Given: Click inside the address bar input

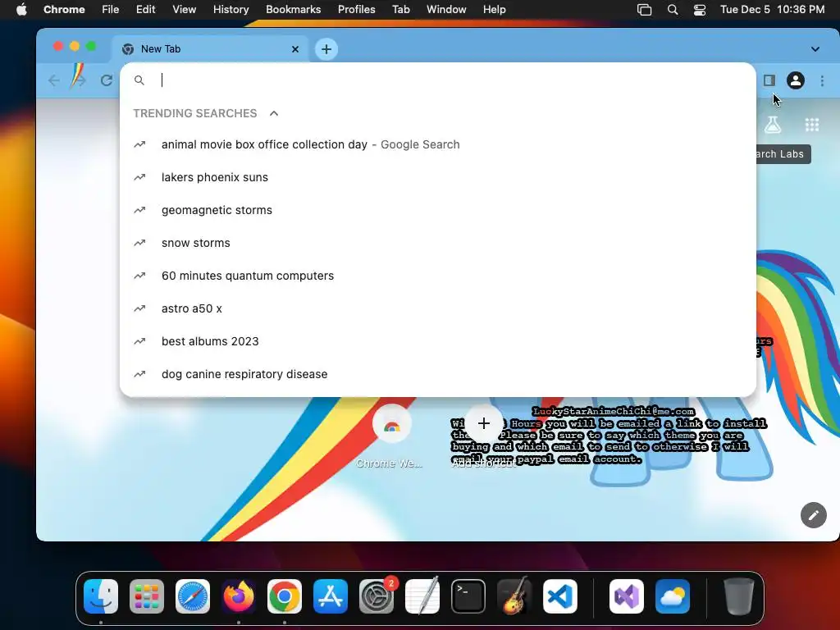Looking at the screenshot, I should coord(450,80).
